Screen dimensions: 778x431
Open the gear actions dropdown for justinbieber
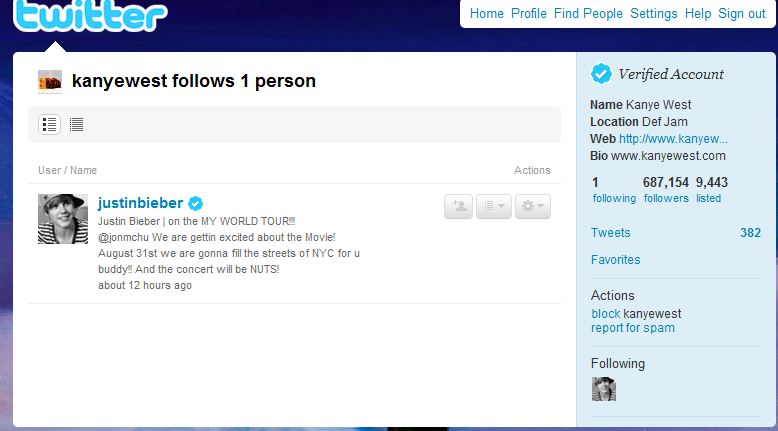point(533,206)
